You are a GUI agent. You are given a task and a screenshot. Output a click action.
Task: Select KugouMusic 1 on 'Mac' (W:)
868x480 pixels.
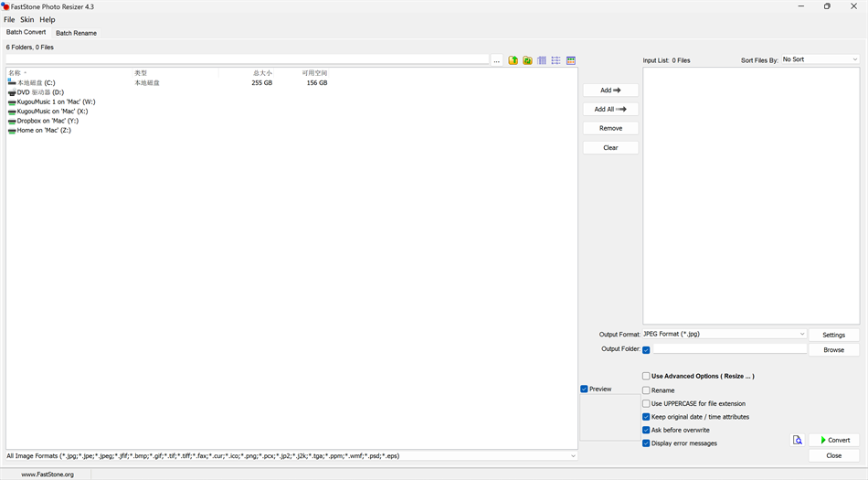(56, 101)
